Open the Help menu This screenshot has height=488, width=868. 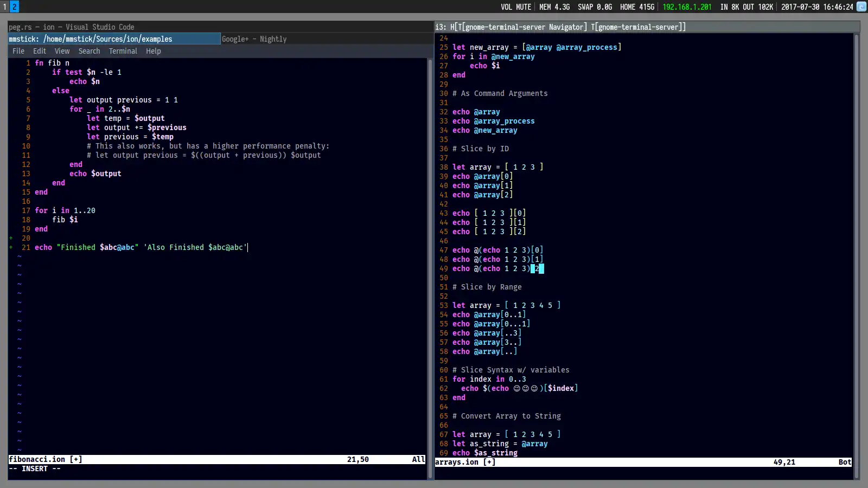tap(153, 51)
